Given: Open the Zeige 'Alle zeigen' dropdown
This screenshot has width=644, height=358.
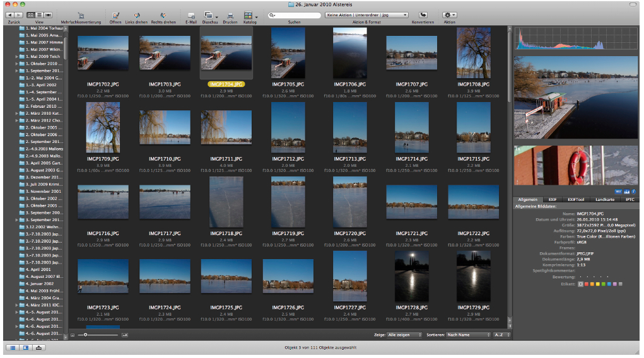Looking at the screenshot, I should pos(404,335).
